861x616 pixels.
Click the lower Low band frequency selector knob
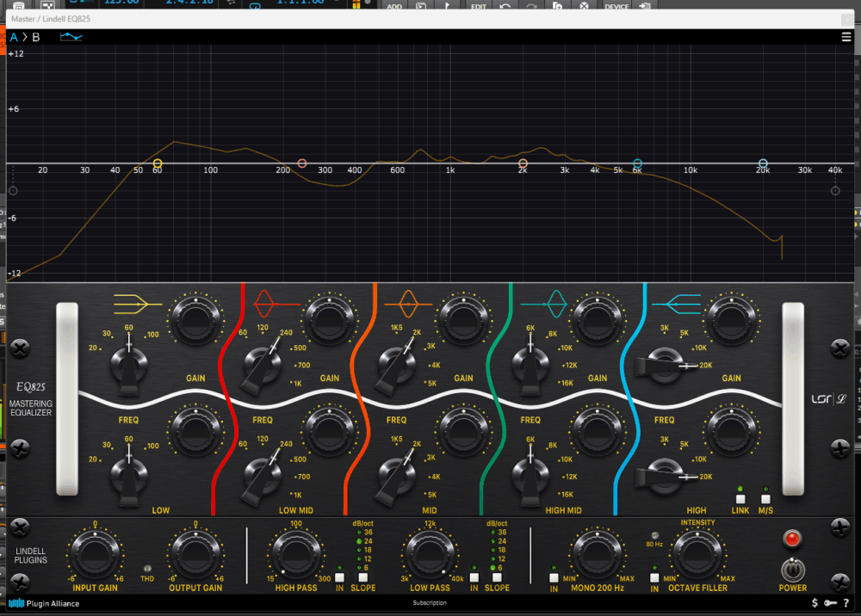click(x=129, y=476)
